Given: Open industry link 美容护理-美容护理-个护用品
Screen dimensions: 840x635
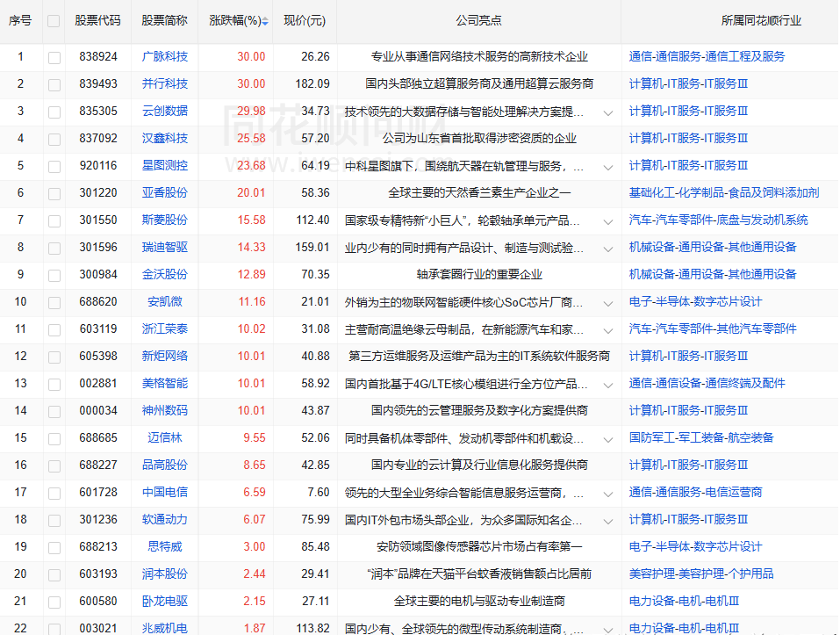Looking at the screenshot, I should coord(701,574).
